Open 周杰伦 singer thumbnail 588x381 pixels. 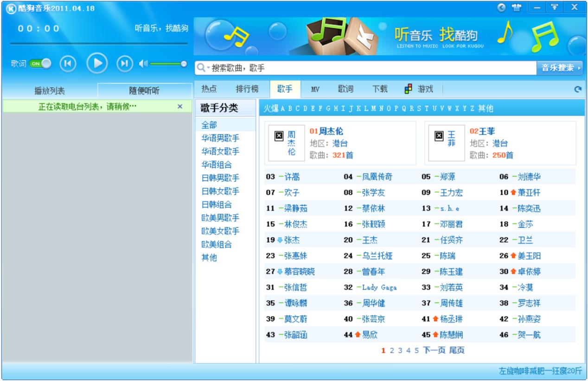pyautogui.click(x=286, y=143)
